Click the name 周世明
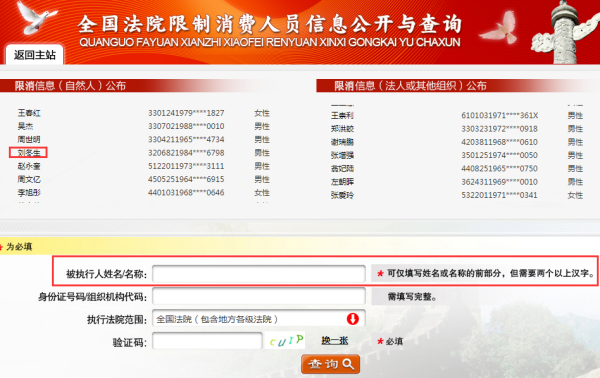 [x=29, y=139]
